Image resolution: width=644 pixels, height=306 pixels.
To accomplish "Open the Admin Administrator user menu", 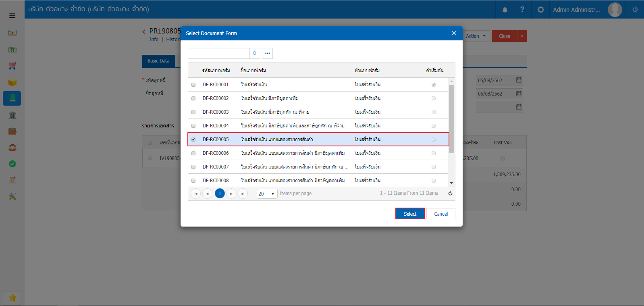I will pyautogui.click(x=576, y=10).
